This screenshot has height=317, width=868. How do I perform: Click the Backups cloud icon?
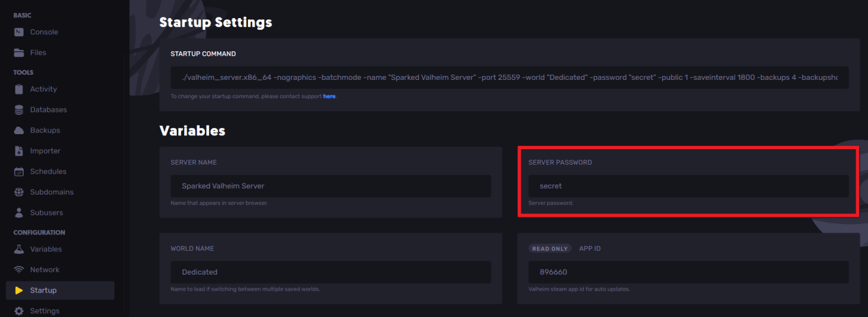(19, 130)
